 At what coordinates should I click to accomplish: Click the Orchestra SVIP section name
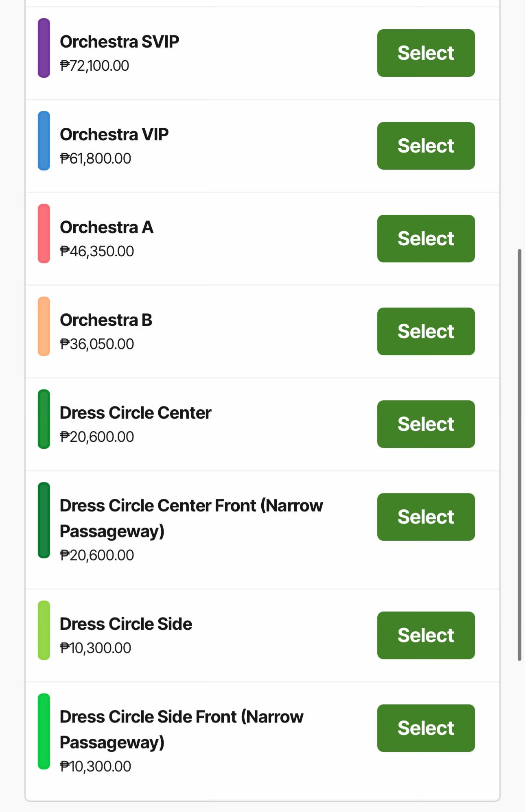coord(119,41)
